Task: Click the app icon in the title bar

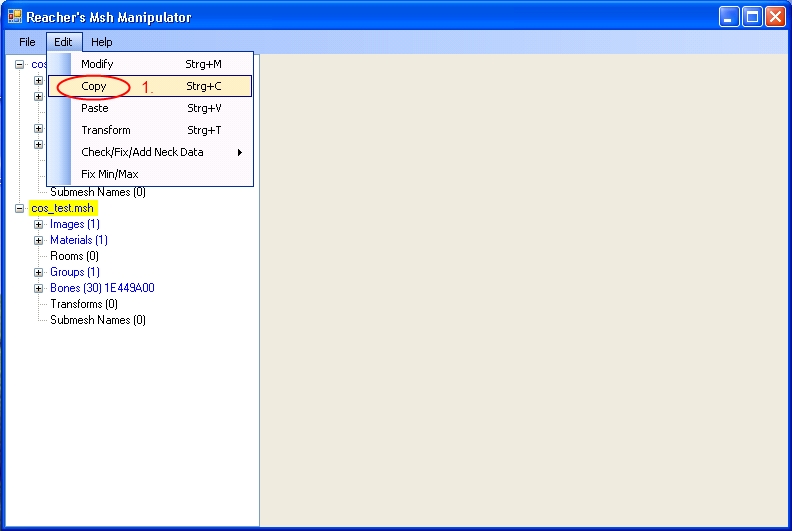Action: pyautogui.click(x=14, y=17)
